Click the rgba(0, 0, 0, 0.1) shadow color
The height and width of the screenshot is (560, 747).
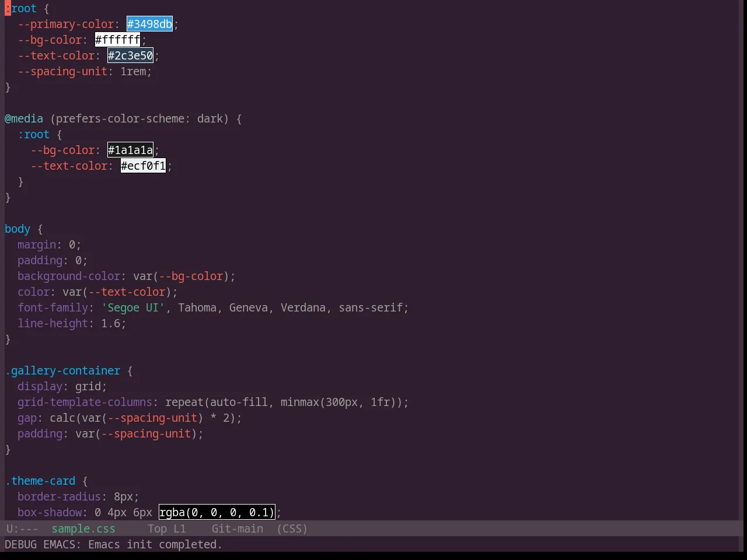click(217, 512)
